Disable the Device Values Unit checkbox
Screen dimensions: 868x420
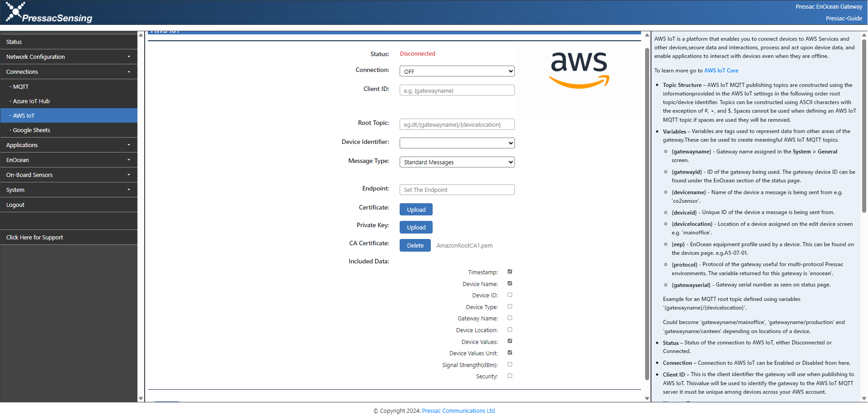point(509,353)
